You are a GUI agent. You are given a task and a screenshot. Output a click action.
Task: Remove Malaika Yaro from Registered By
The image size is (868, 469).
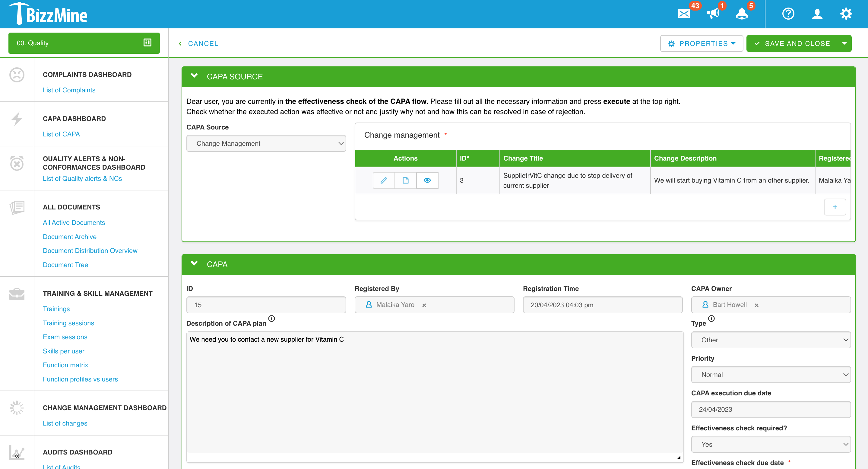point(424,305)
